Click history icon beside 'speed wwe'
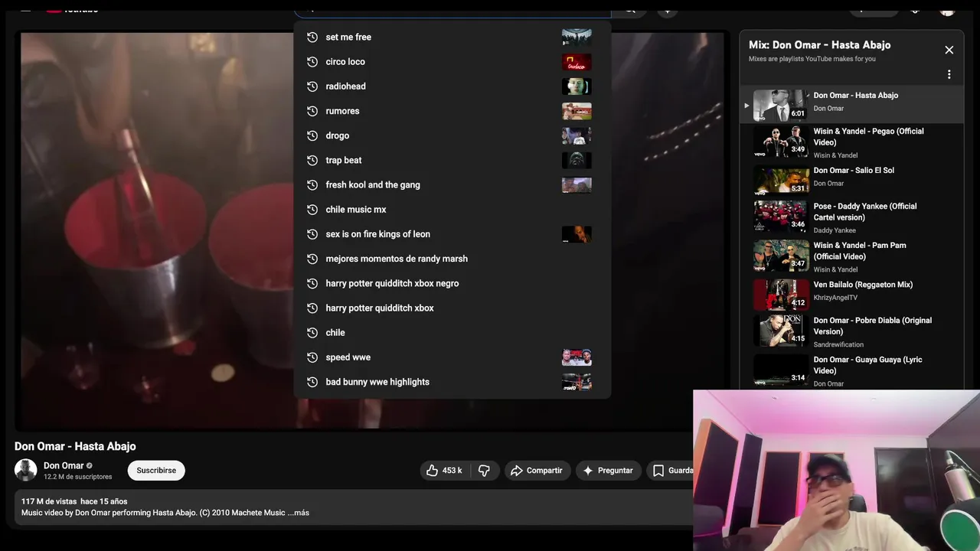Viewport: 980px width, 551px height. pyautogui.click(x=312, y=357)
